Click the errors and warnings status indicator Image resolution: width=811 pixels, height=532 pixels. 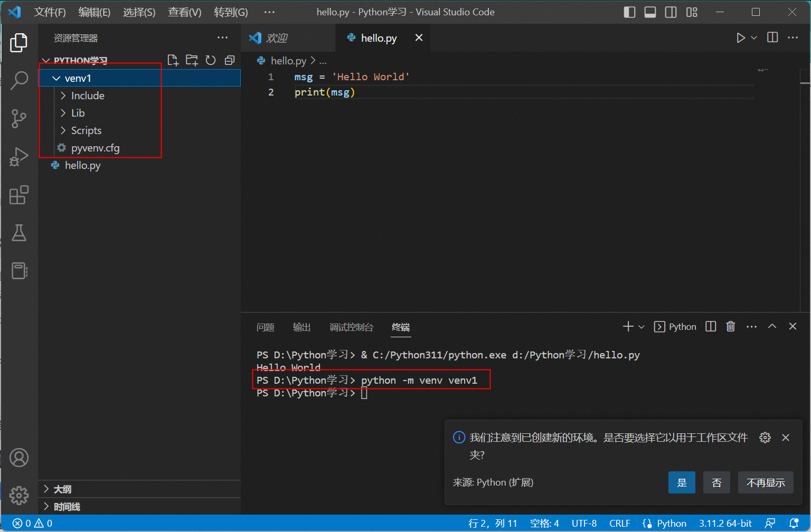pos(32,524)
